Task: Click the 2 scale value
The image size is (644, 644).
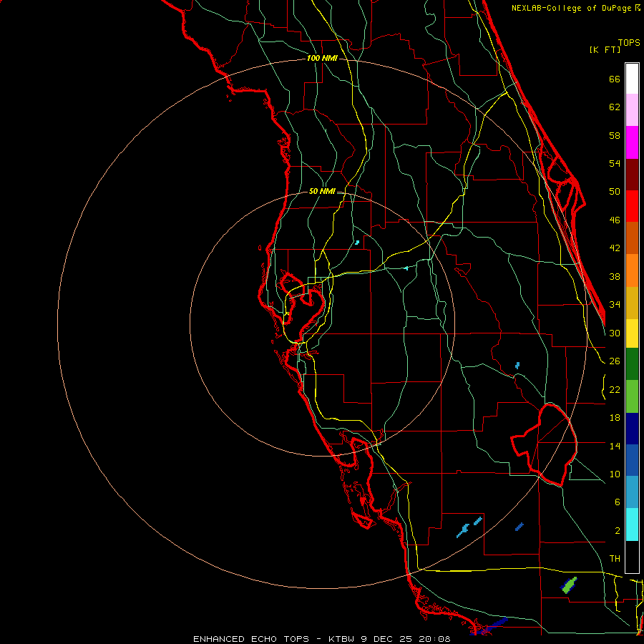Action: 617,531
